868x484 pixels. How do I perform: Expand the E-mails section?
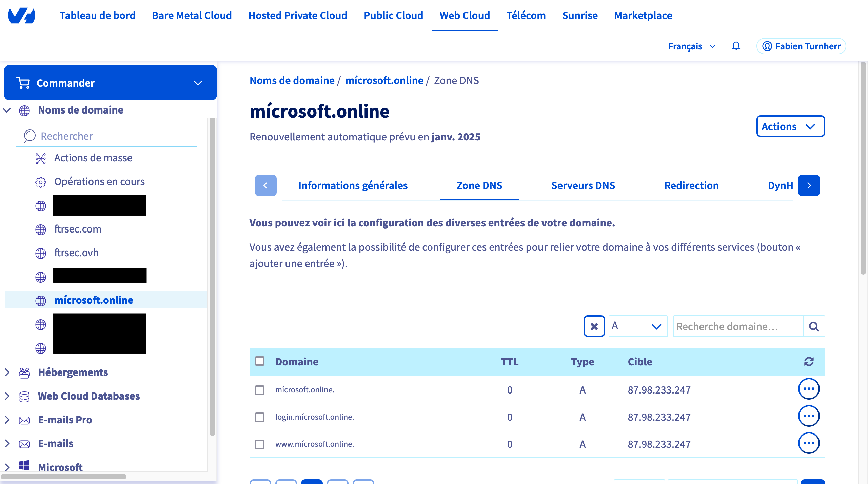coord(7,443)
